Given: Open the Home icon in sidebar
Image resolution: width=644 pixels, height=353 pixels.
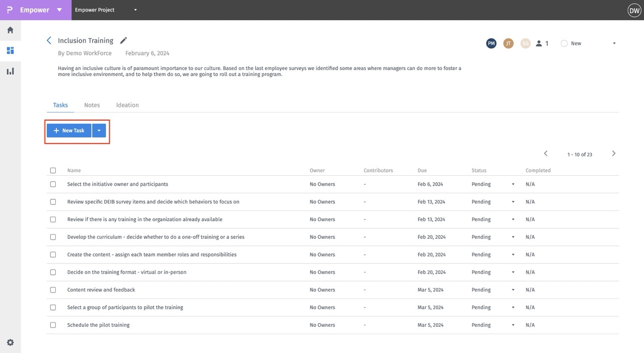Looking at the screenshot, I should pos(10,30).
